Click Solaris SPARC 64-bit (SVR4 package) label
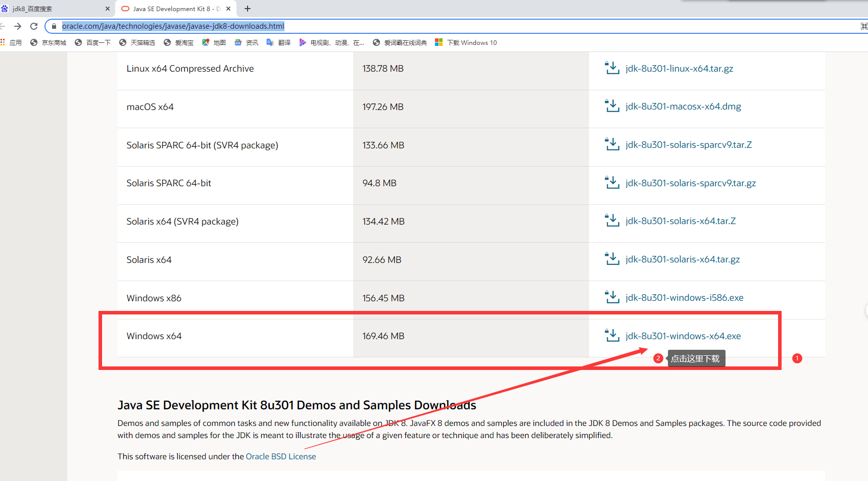This screenshot has width=868, height=481. pos(202,145)
